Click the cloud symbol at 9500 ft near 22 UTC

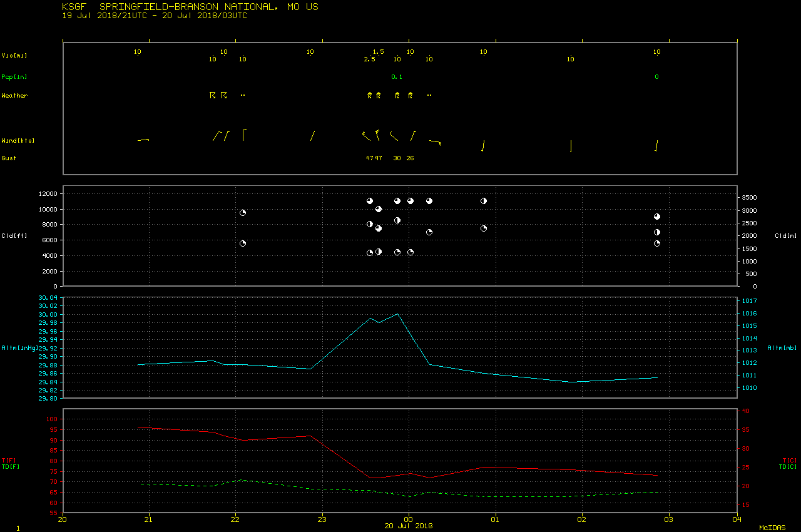coord(243,213)
